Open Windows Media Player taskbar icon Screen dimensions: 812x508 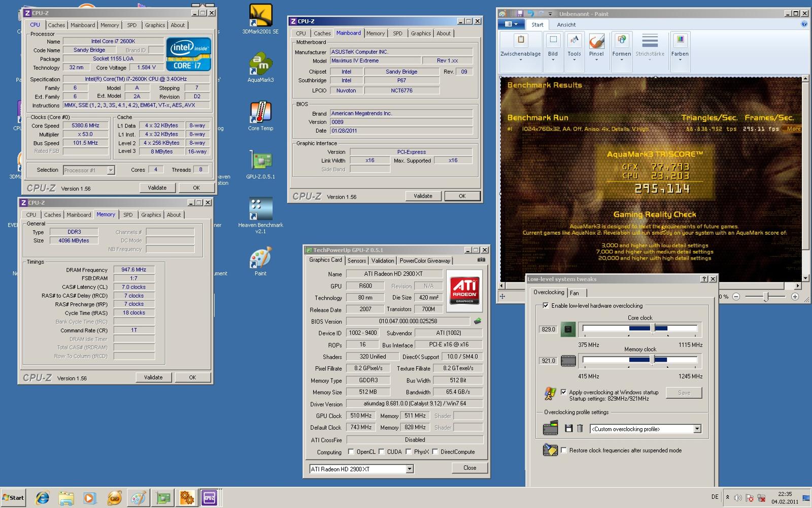coord(89,498)
